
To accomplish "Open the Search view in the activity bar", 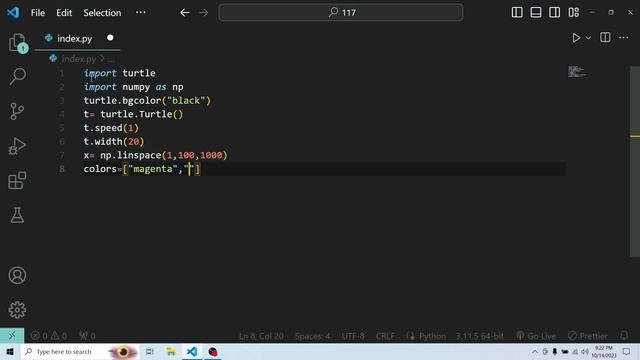I will coord(17,76).
